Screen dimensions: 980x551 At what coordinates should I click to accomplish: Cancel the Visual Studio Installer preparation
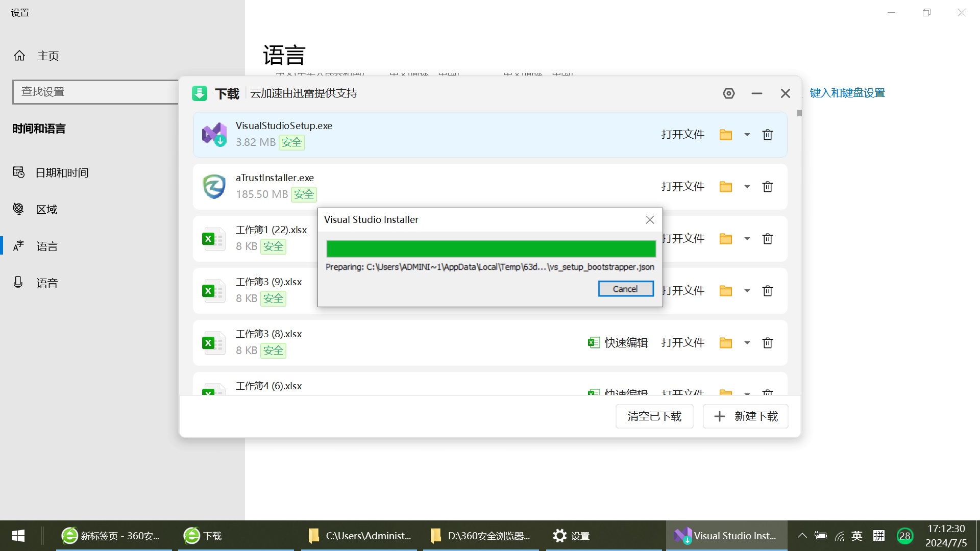tap(626, 289)
